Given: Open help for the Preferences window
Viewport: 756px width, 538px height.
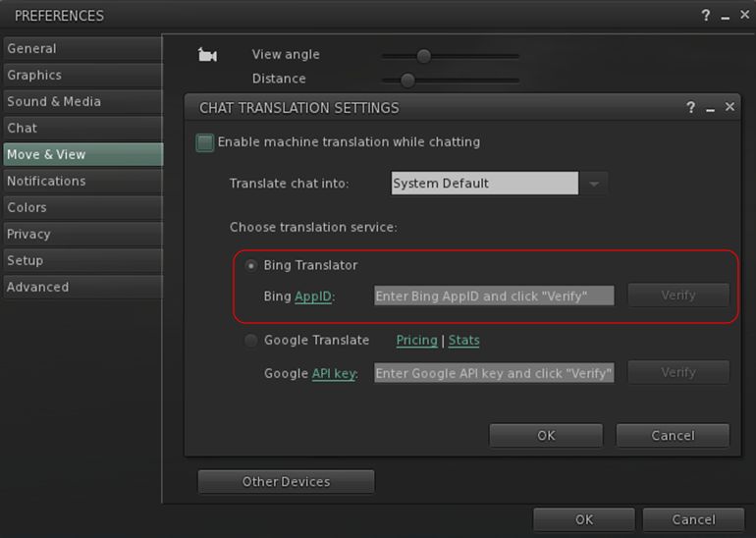Looking at the screenshot, I should 705,16.
